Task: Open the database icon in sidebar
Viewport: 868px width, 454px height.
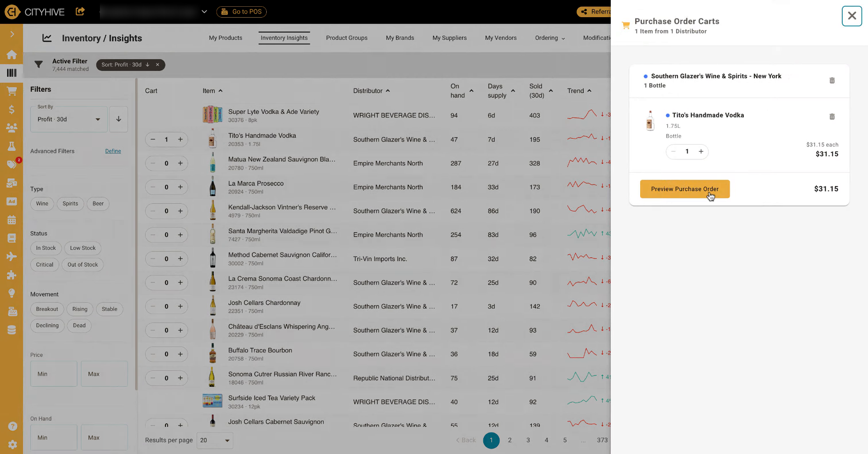Action: click(12, 330)
